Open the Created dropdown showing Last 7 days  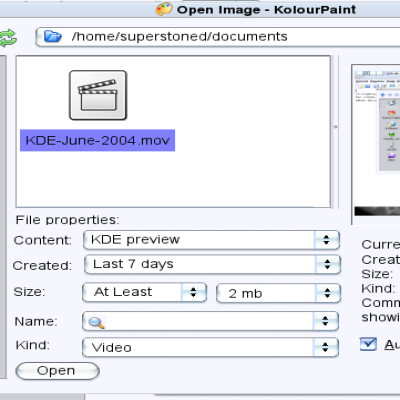click(213, 264)
